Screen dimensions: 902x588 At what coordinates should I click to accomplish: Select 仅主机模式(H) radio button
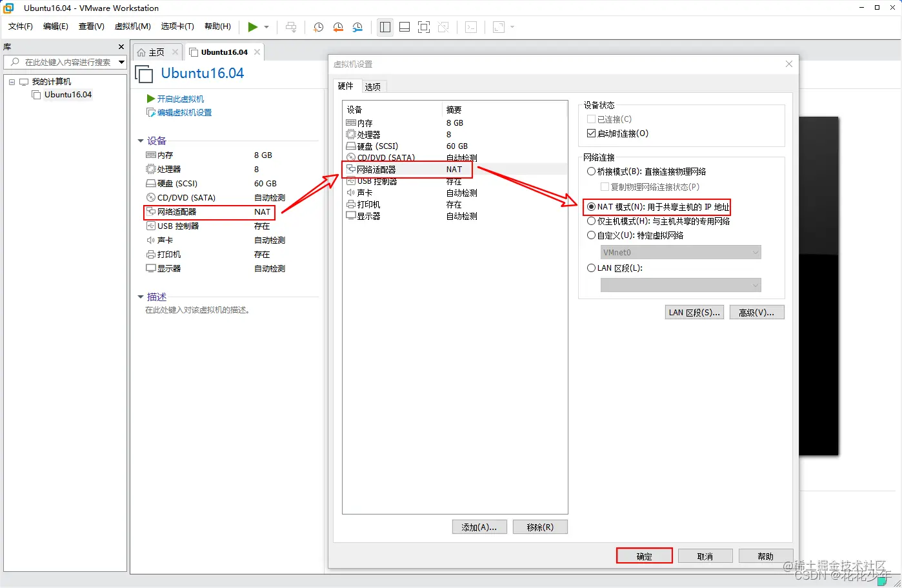point(591,221)
